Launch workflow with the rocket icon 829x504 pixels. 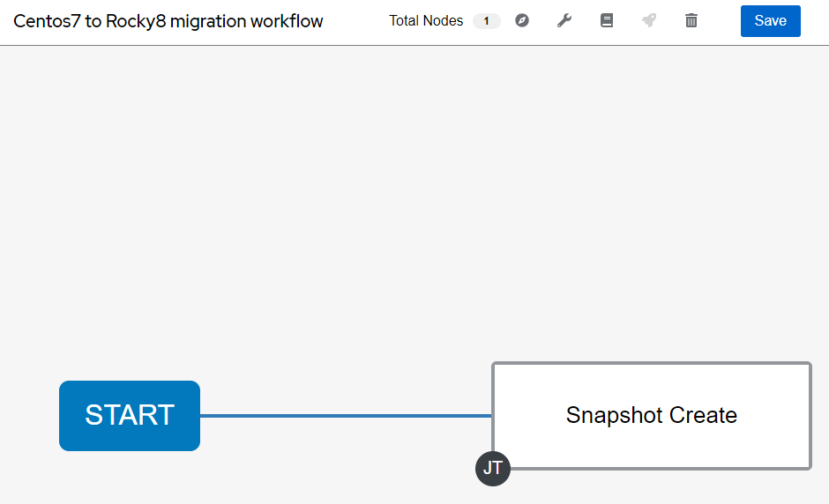(649, 20)
